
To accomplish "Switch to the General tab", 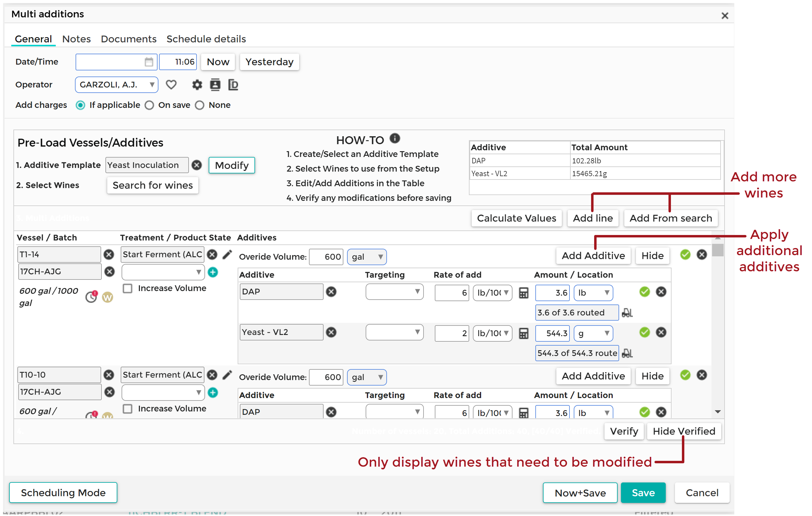I will (x=34, y=39).
